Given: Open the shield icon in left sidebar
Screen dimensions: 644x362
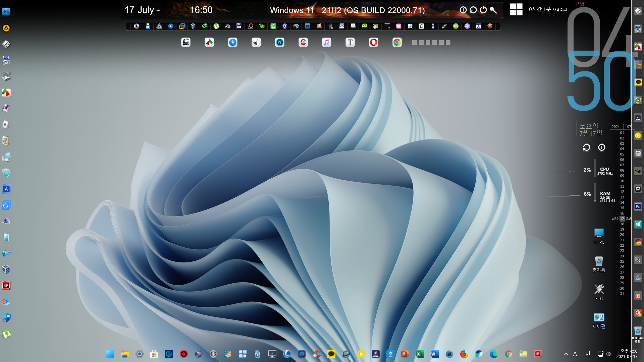Looking at the screenshot, I should point(6,173).
